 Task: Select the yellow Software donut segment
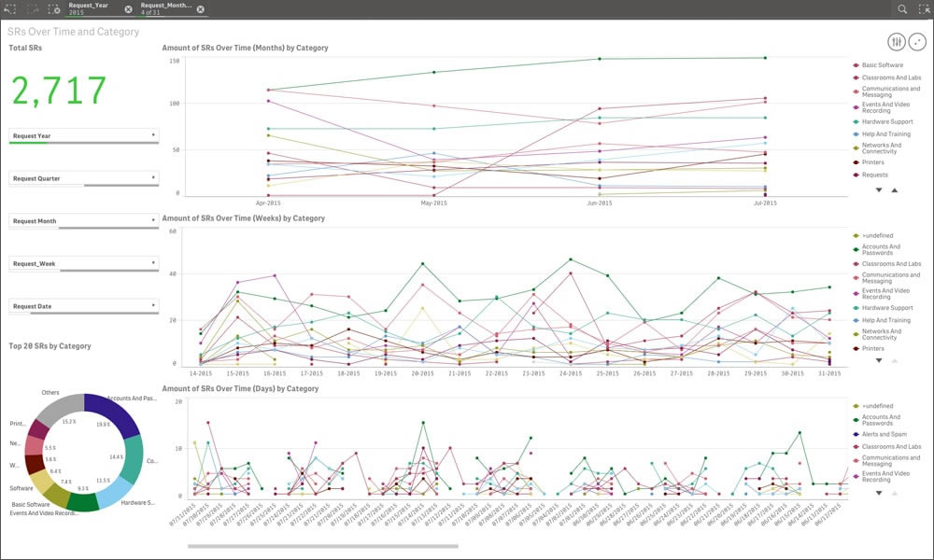tap(40, 482)
